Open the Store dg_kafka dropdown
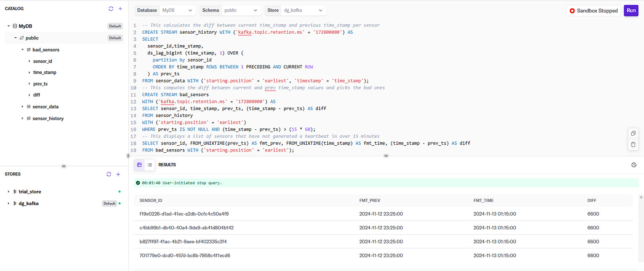644x271 pixels. click(296, 10)
